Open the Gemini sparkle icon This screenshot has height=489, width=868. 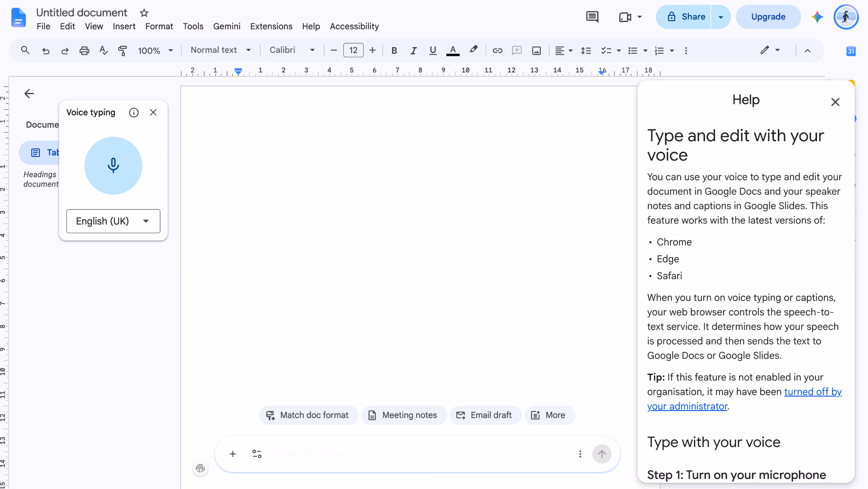(x=817, y=17)
